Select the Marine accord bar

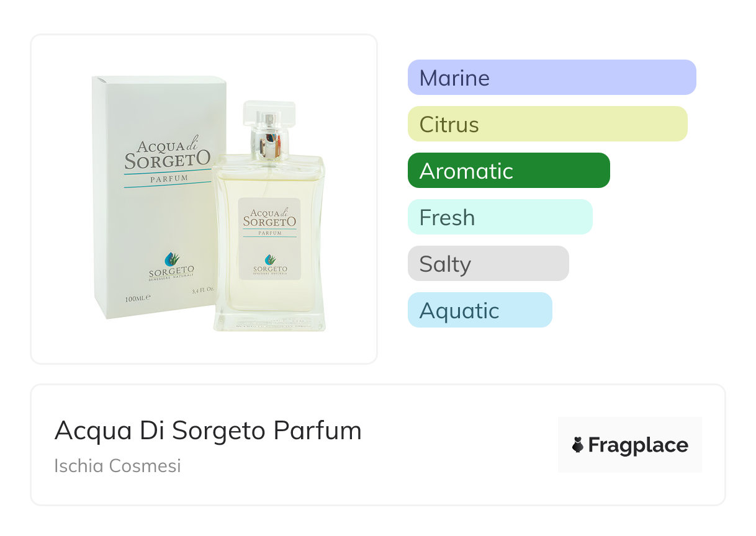[551, 78]
